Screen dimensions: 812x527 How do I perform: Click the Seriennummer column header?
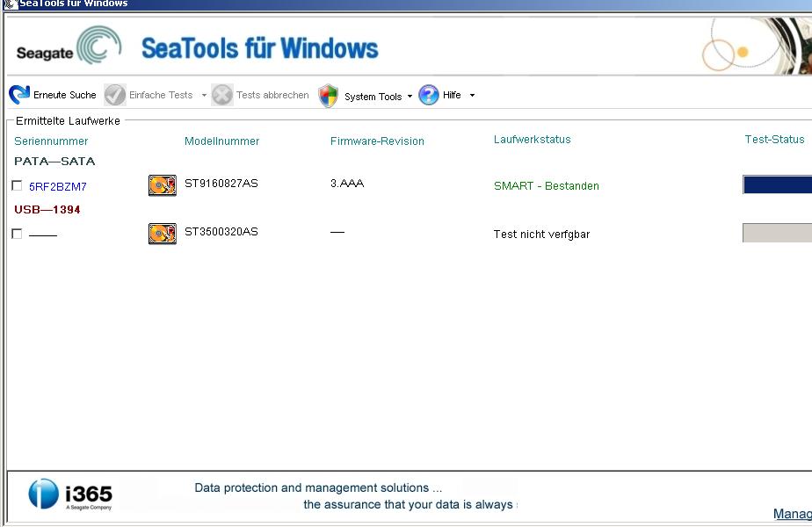point(51,141)
